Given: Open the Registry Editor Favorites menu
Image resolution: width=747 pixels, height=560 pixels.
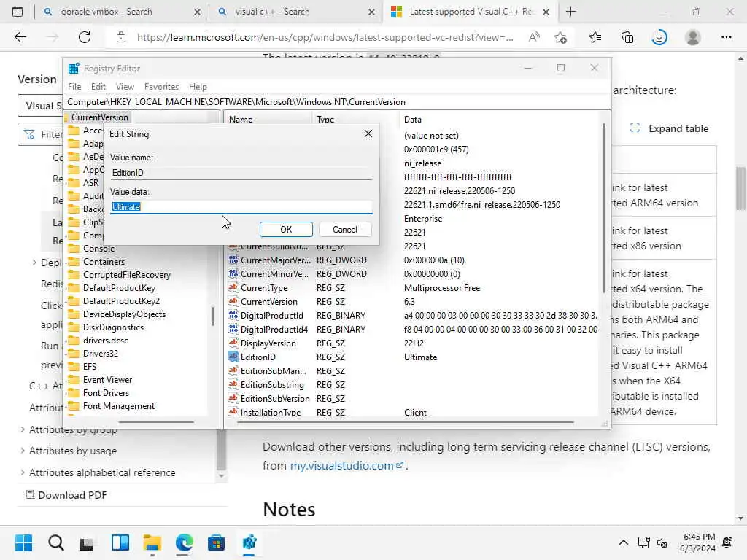Looking at the screenshot, I should pyautogui.click(x=161, y=87).
